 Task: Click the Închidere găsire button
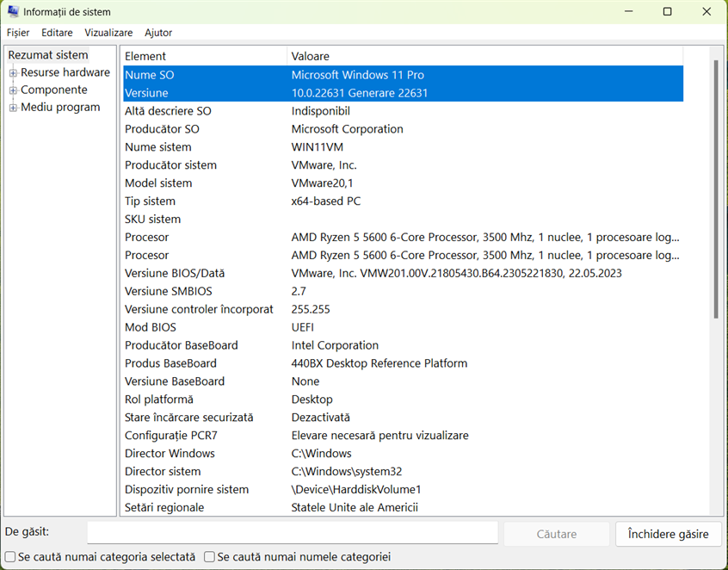(668, 534)
